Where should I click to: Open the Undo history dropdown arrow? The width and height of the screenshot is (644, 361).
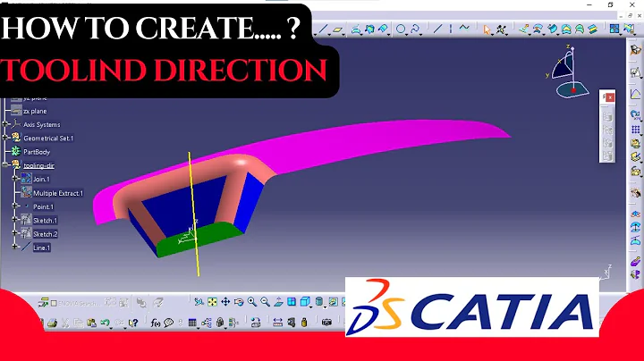coord(111,327)
